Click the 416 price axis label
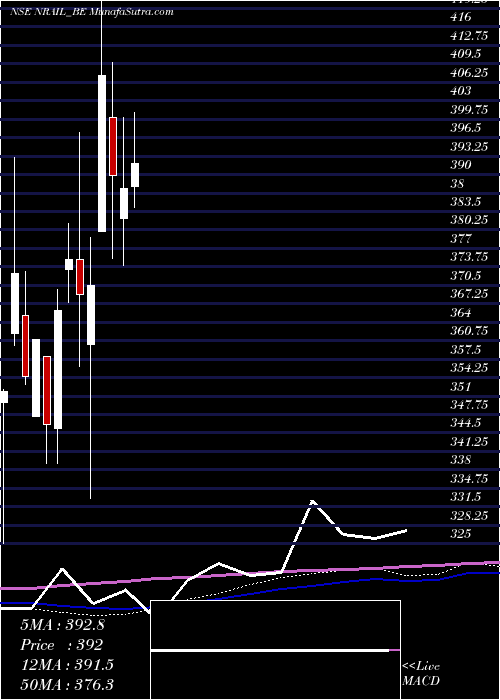This screenshot has height=700, width=500. [461, 17]
